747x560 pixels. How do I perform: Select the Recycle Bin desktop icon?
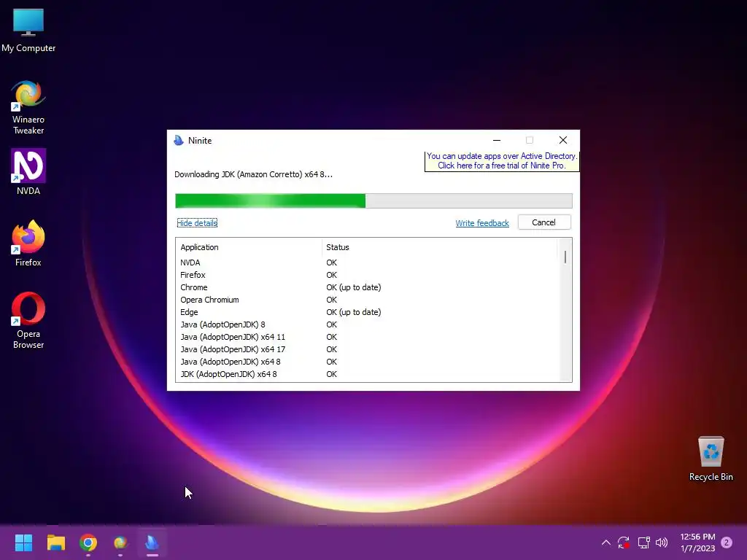pyautogui.click(x=711, y=459)
